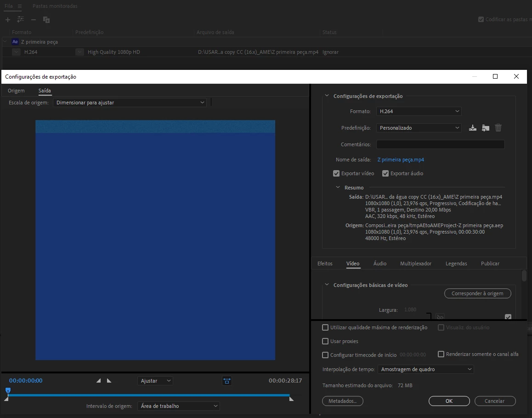Open the queue H.264 format dropdown arrow
532x418 pixels.
[16, 52]
